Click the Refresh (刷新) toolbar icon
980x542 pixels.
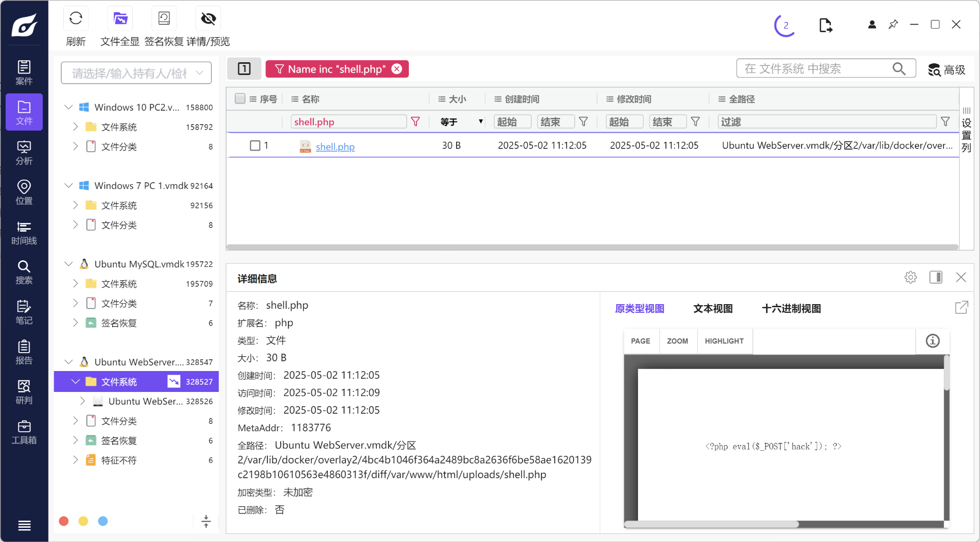coord(76,19)
